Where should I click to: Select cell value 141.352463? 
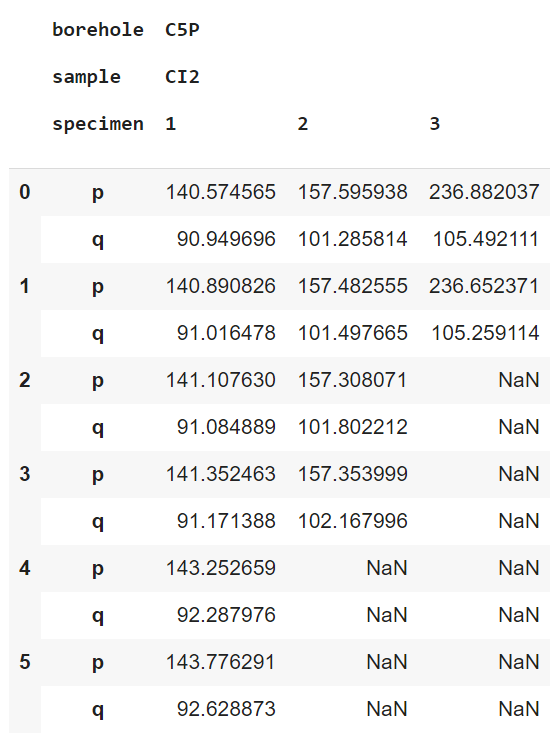[220, 474]
